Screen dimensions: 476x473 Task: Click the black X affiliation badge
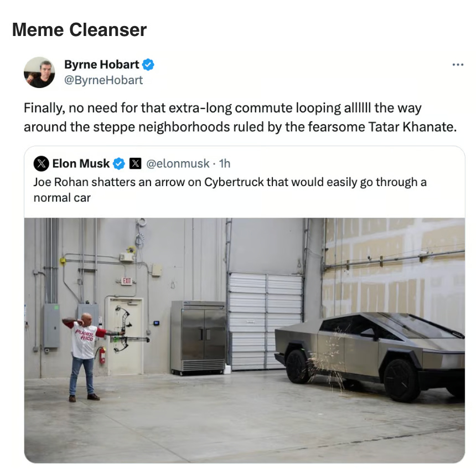click(136, 163)
